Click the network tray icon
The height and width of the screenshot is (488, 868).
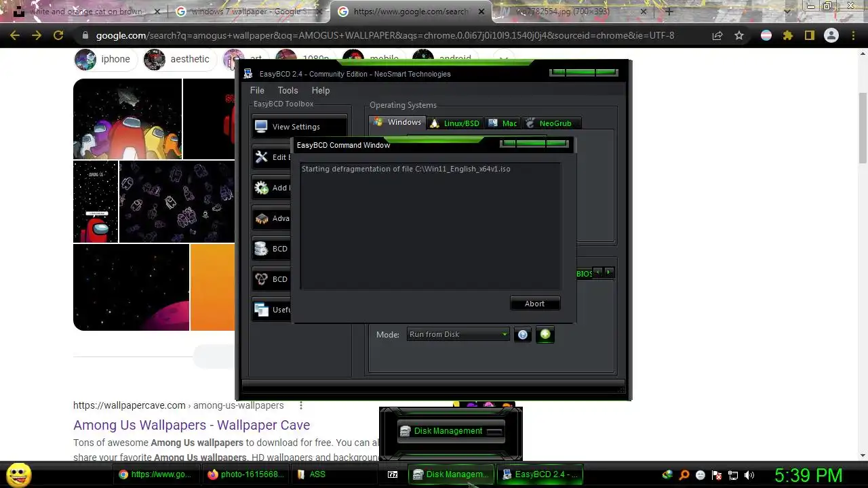(x=733, y=475)
